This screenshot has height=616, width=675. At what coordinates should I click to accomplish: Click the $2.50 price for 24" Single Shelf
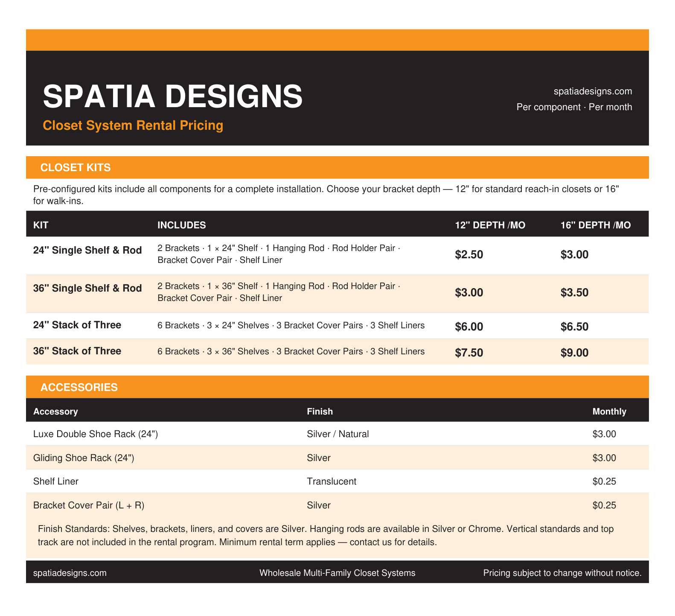469,255
